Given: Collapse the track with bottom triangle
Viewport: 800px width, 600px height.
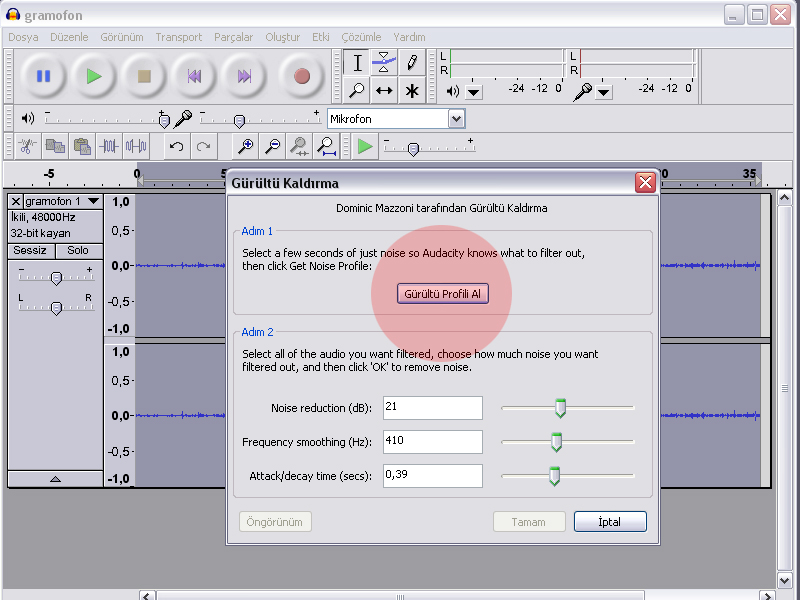Looking at the screenshot, I should [55, 479].
